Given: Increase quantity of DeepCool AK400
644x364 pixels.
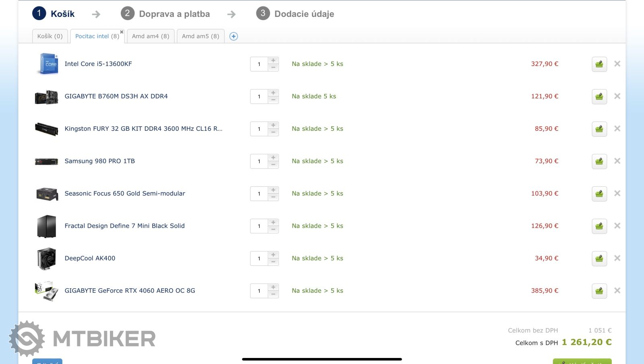Looking at the screenshot, I should tap(273, 255).
